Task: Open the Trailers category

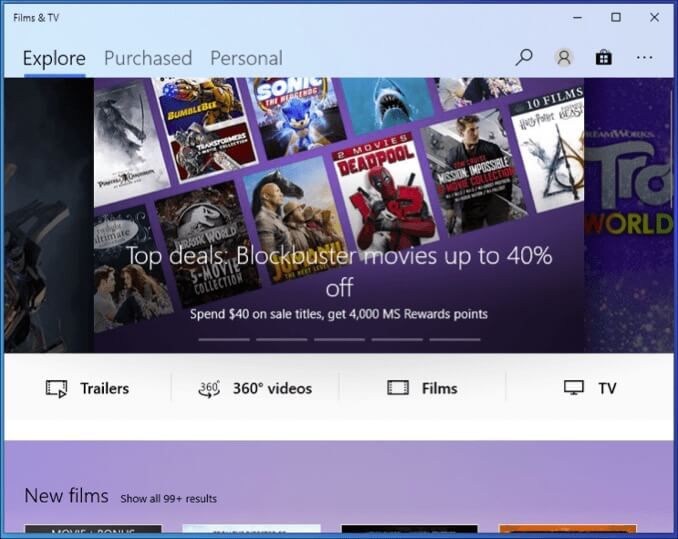Action: pos(87,388)
